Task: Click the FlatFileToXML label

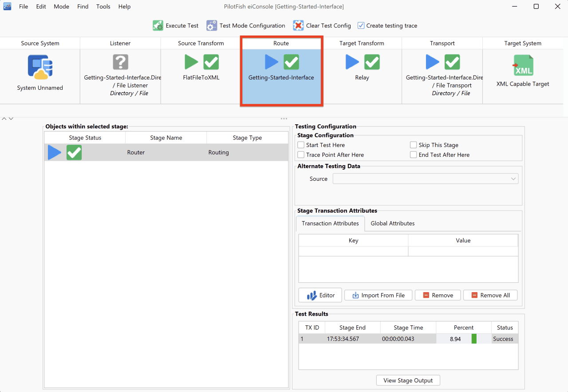Action: click(201, 78)
